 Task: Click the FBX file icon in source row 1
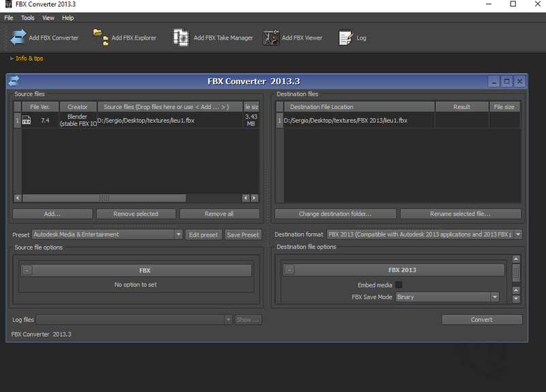(x=27, y=121)
